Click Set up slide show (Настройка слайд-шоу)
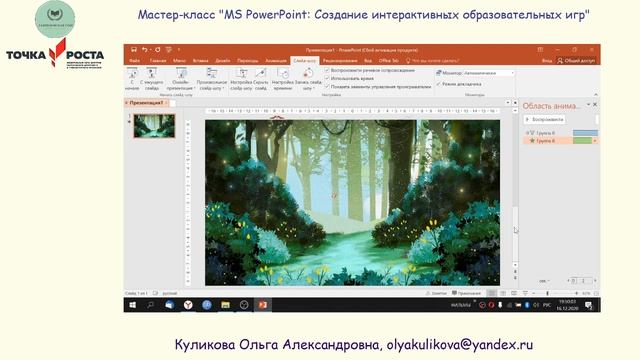Image resolution: width=640 pixels, height=360 pixels. 241,79
